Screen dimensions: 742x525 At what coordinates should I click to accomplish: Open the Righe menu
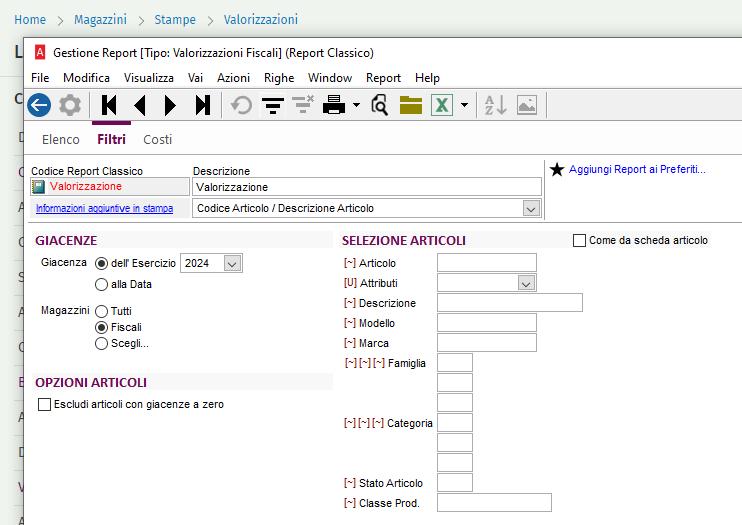pyautogui.click(x=279, y=78)
